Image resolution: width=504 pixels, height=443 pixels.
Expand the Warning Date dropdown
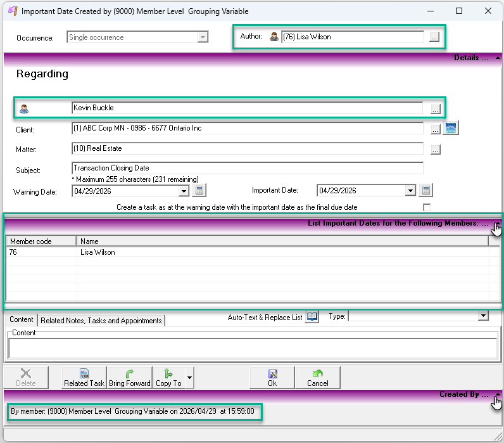point(184,191)
